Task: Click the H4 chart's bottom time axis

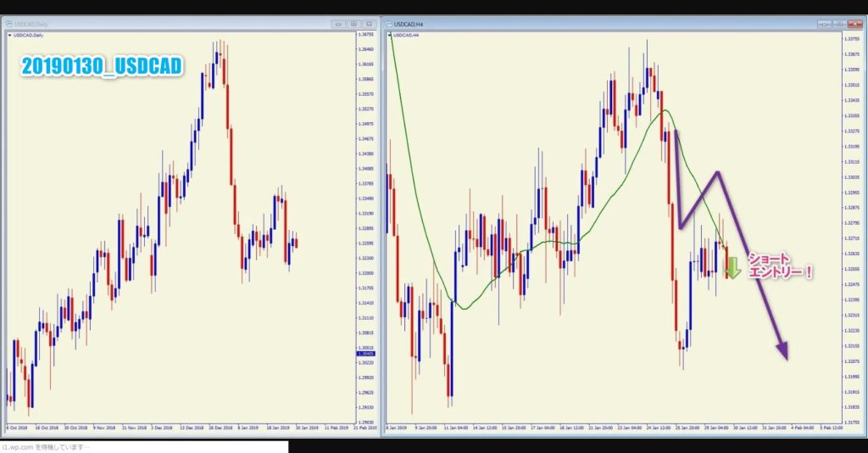Action: 610,428
